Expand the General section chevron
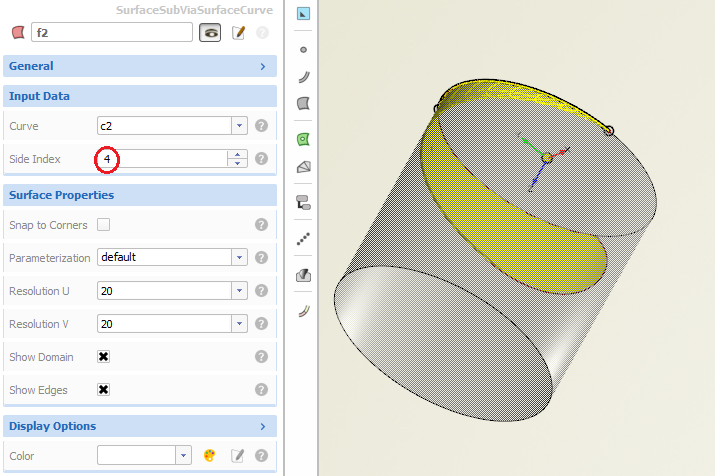715x476 pixels. click(263, 67)
